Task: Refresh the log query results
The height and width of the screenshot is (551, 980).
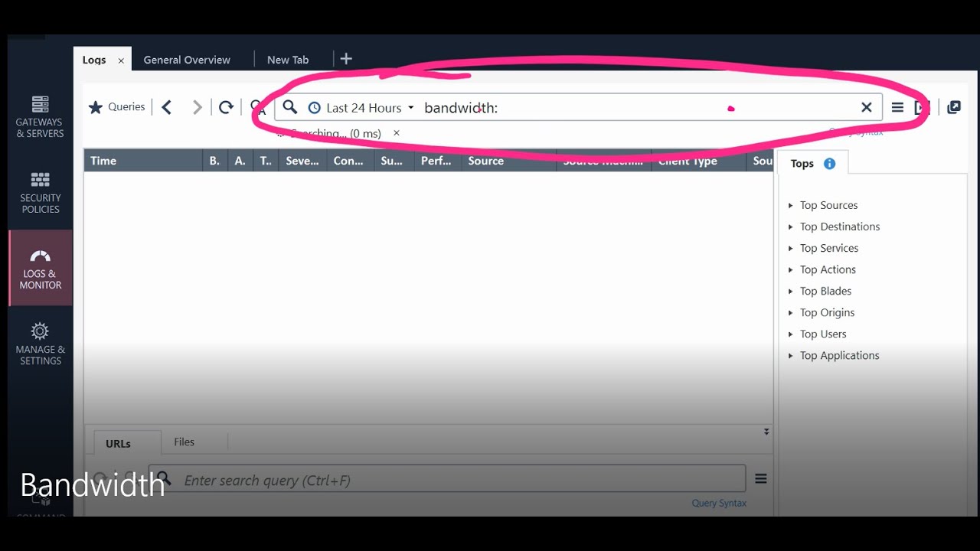Action: pos(226,107)
